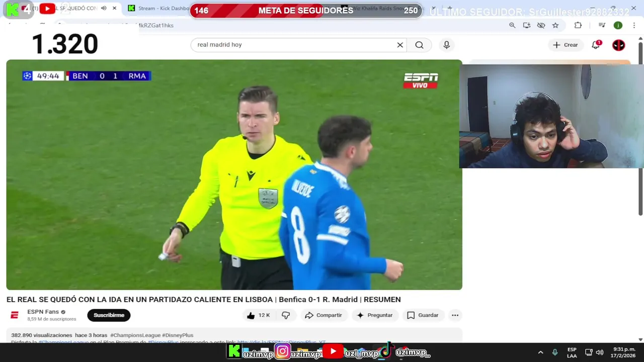Click the Benfica 0-1 R. Madrid video title
Screen dimensions: 644x362
coord(203,300)
